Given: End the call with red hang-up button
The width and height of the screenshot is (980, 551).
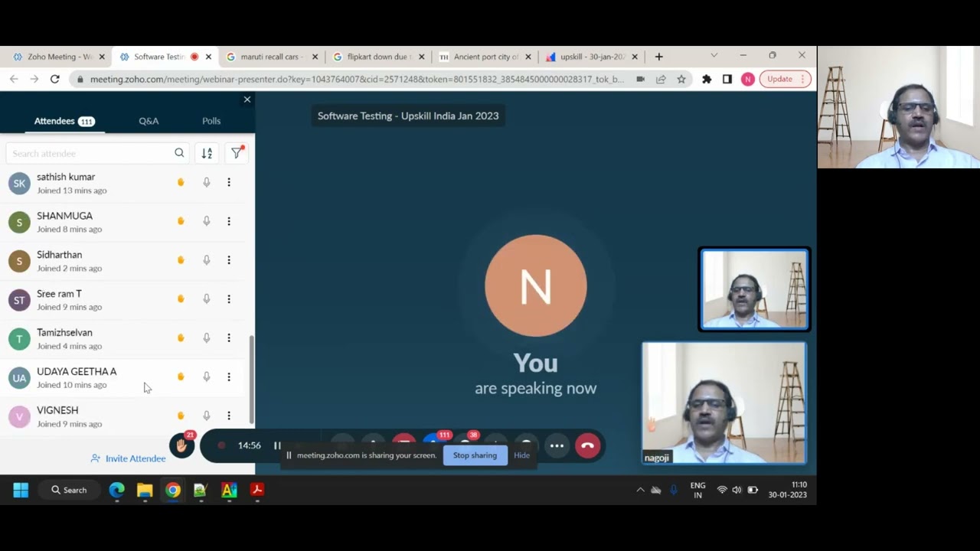Looking at the screenshot, I should pos(587,445).
